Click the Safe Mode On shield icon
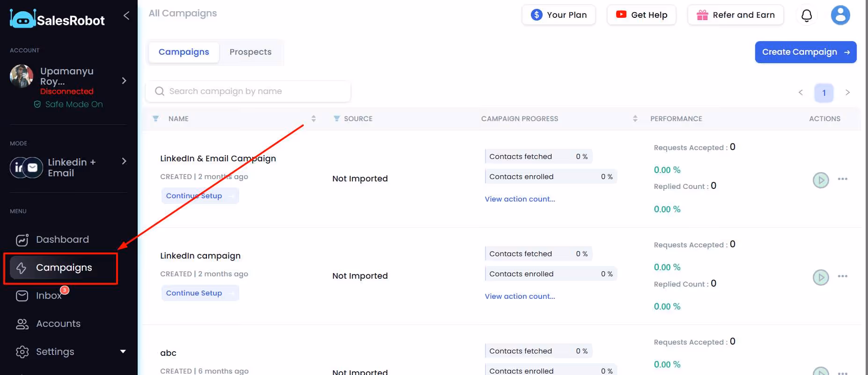The height and width of the screenshot is (375, 868). click(x=37, y=104)
